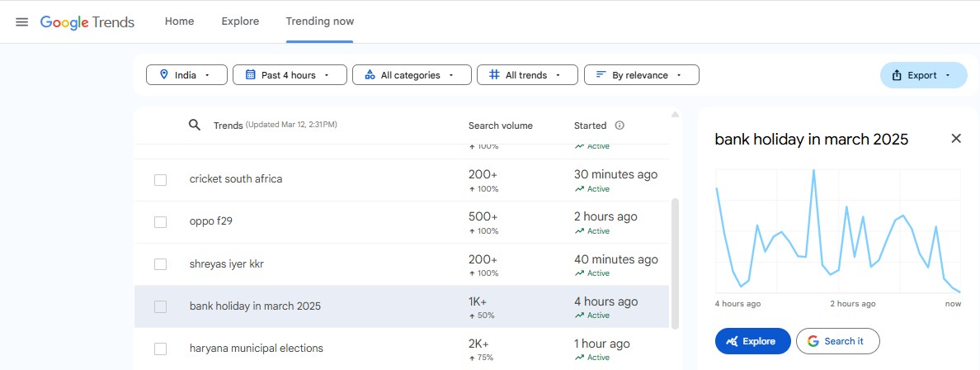The width and height of the screenshot is (980, 370).
Task: Close the bank holiday details panel
Action: point(956,139)
